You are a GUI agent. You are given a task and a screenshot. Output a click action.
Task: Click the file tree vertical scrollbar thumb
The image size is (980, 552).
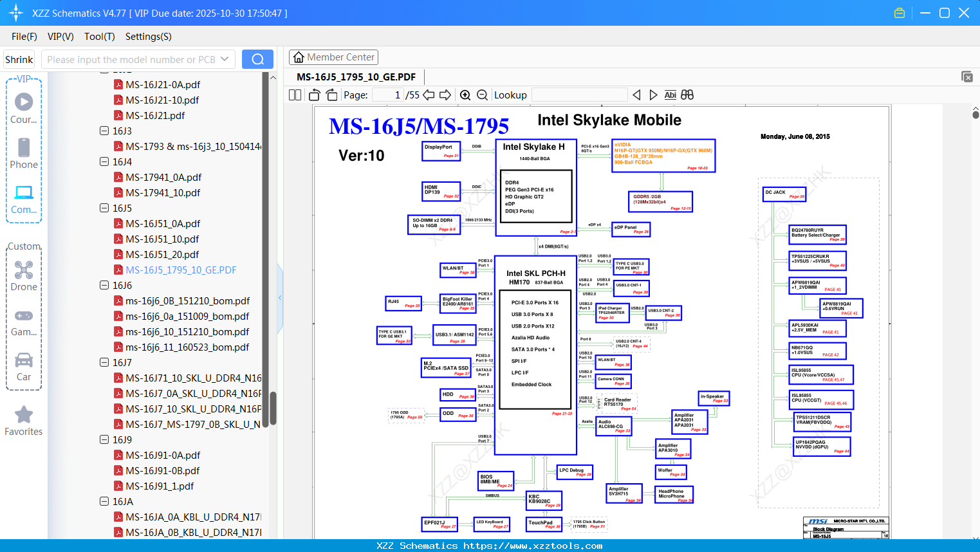click(x=273, y=408)
